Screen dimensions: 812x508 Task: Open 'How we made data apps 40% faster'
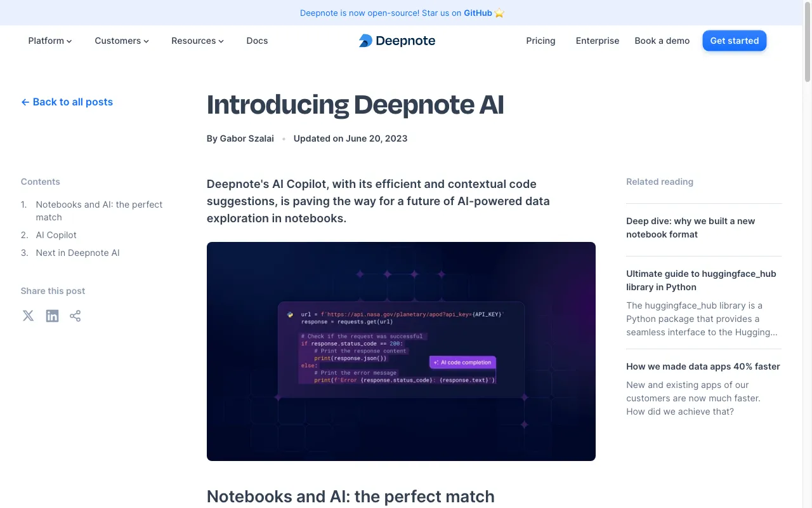(703, 366)
